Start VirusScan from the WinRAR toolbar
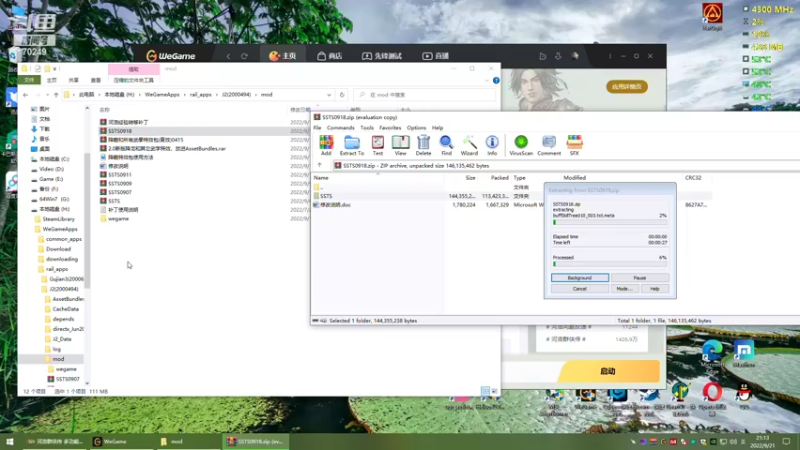The height and width of the screenshot is (450, 800). coord(521,145)
